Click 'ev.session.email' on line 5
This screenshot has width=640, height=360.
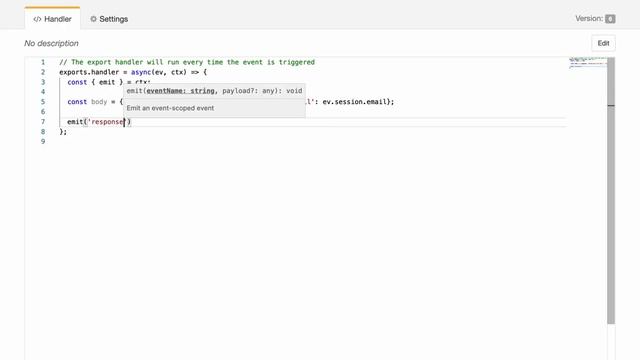(354, 102)
